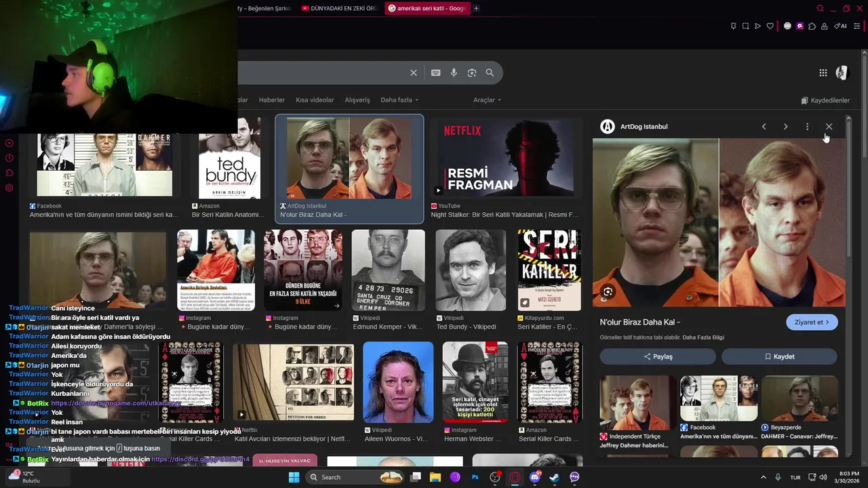Screen dimensions: 868x488
Task: Open Opera player arrow icon in toolbar
Action: click(x=757, y=26)
